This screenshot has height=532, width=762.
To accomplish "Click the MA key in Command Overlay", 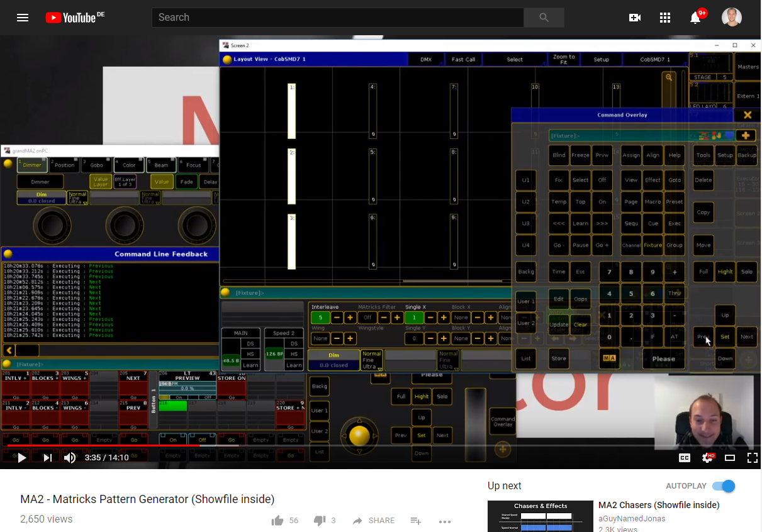I will coord(608,358).
